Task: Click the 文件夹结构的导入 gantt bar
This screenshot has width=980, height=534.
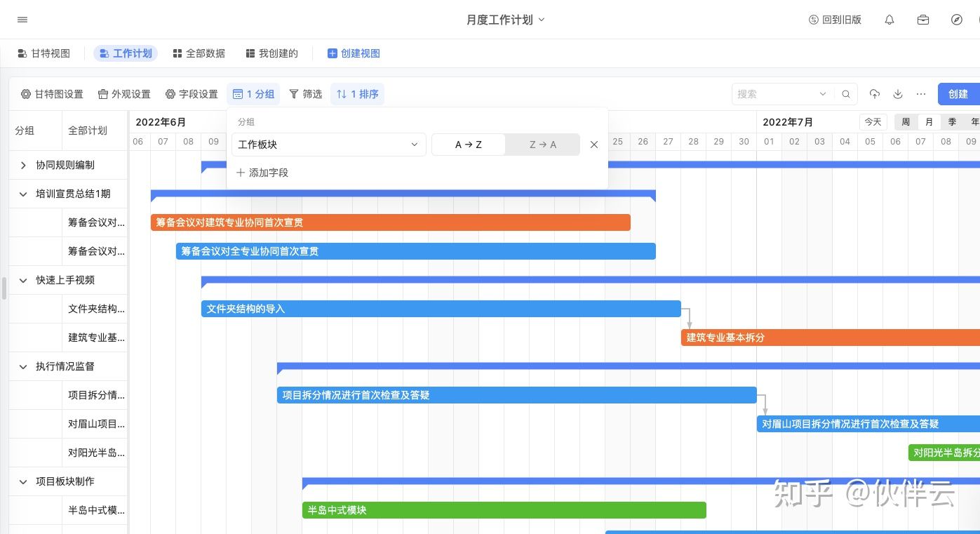Action: [x=441, y=309]
